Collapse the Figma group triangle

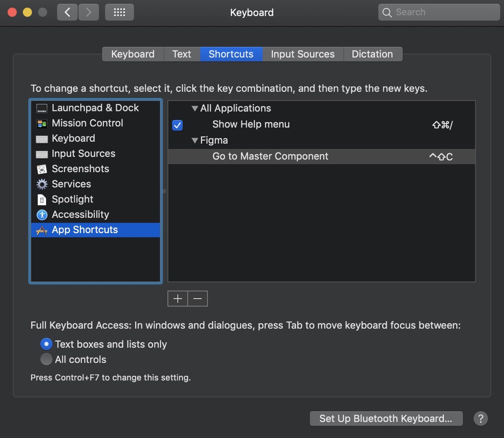coord(195,140)
